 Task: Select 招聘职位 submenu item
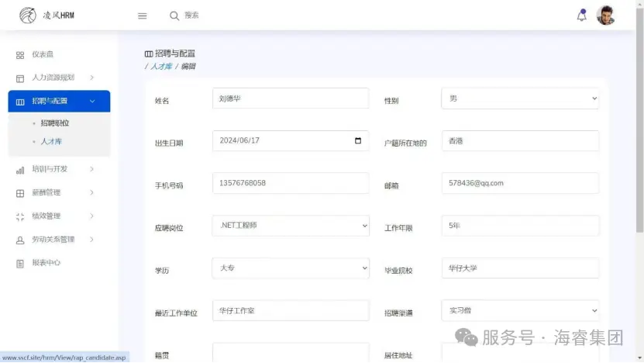click(x=54, y=123)
